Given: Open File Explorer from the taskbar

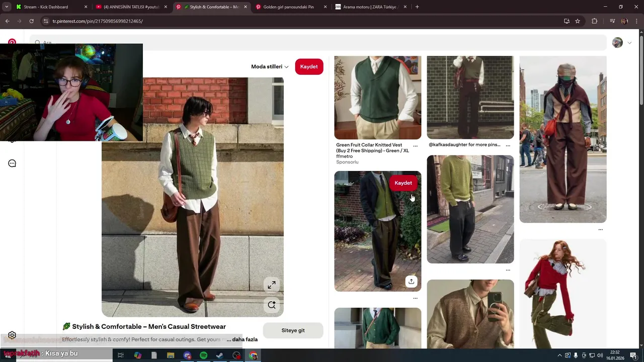Looking at the screenshot, I should tap(171, 355).
